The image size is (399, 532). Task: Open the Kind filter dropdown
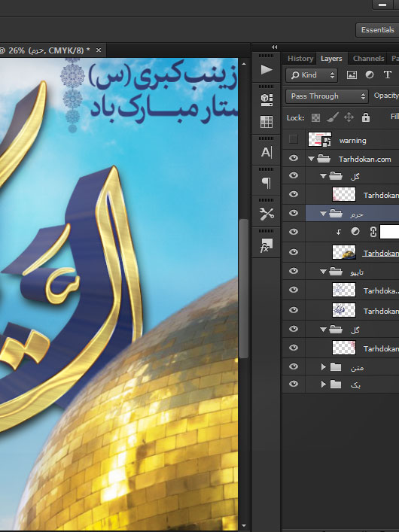[x=312, y=75]
